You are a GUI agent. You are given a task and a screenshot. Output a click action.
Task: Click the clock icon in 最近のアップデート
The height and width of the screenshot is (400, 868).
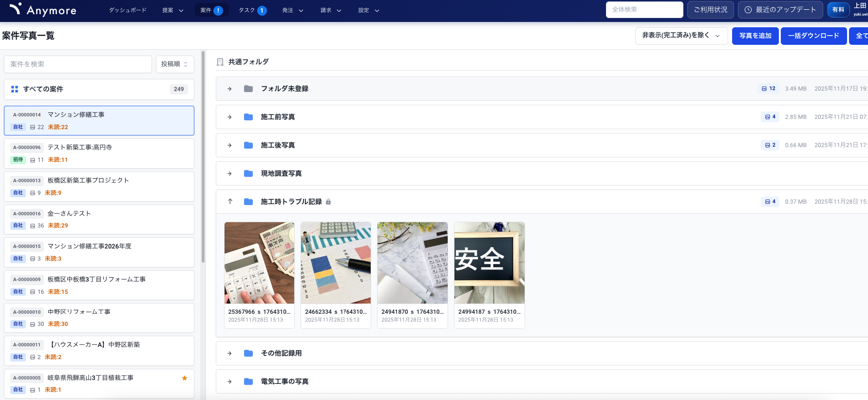click(748, 10)
